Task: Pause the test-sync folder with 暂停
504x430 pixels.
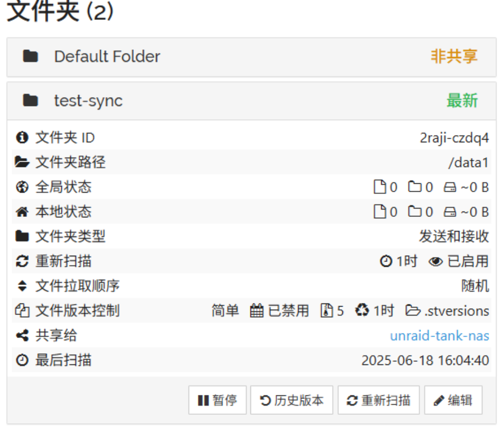Action: [x=217, y=401]
